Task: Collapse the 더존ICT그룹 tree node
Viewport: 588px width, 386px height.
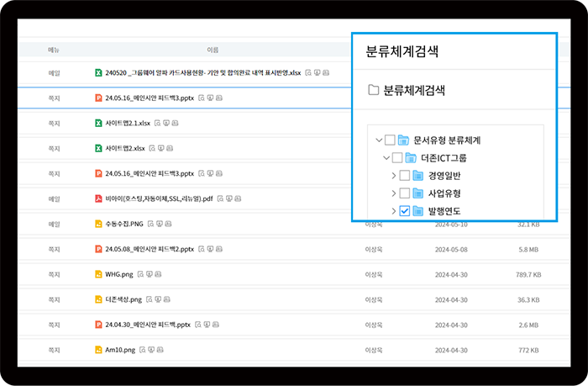Action: pyautogui.click(x=386, y=158)
